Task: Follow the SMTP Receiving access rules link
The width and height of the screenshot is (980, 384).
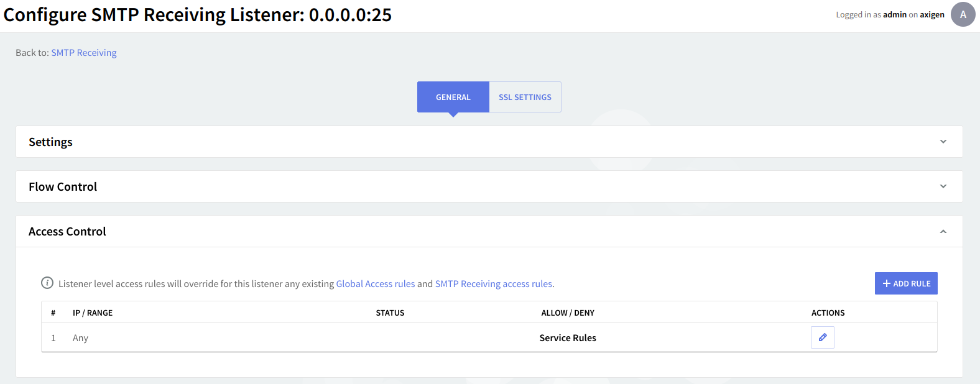Action: (494, 284)
